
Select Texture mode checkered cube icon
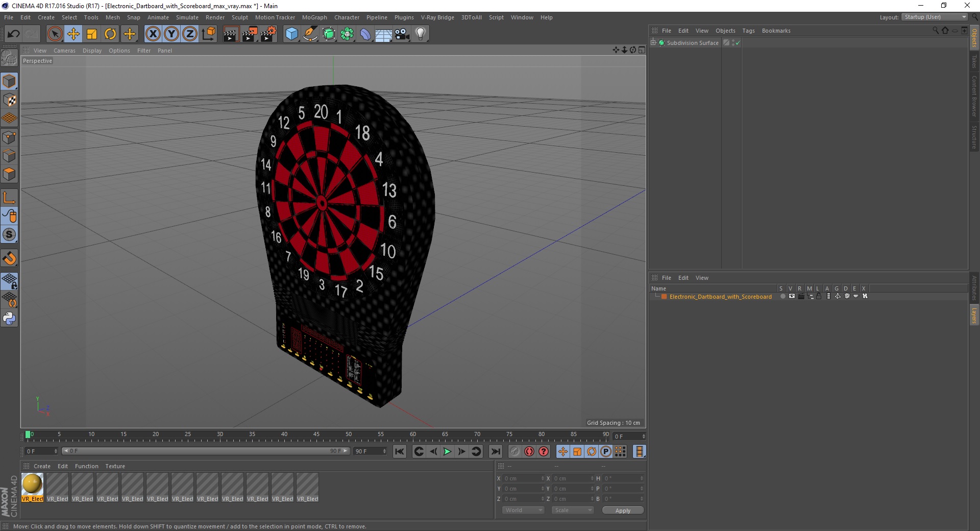pyautogui.click(x=9, y=100)
